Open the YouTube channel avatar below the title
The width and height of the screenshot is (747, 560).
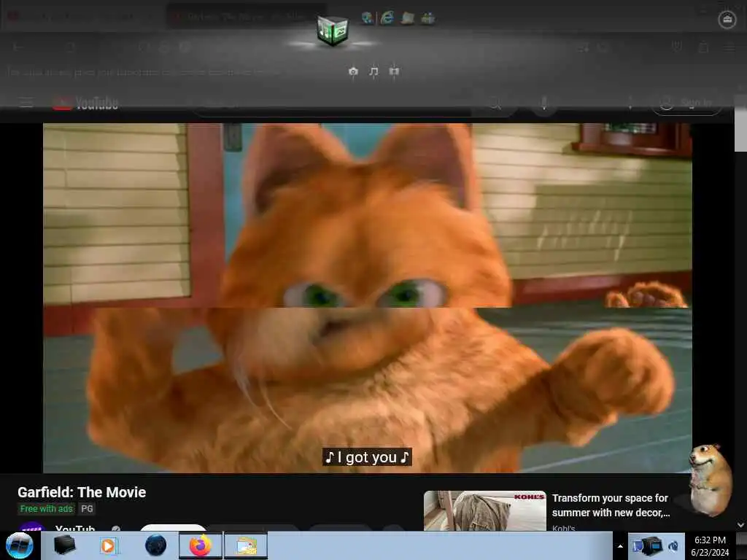[x=32, y=526]
